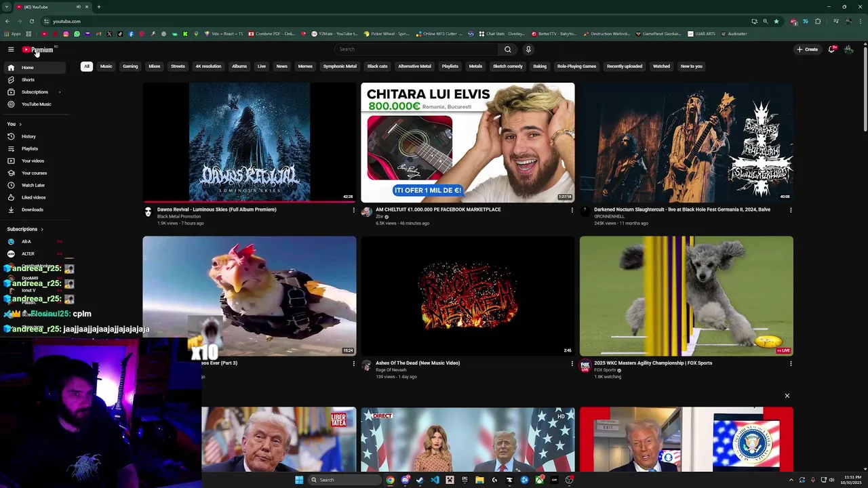This screenshot has width=868, height=488.
Task: Open options menu for AM CHELTUIT video
Action: coord(572,210)
